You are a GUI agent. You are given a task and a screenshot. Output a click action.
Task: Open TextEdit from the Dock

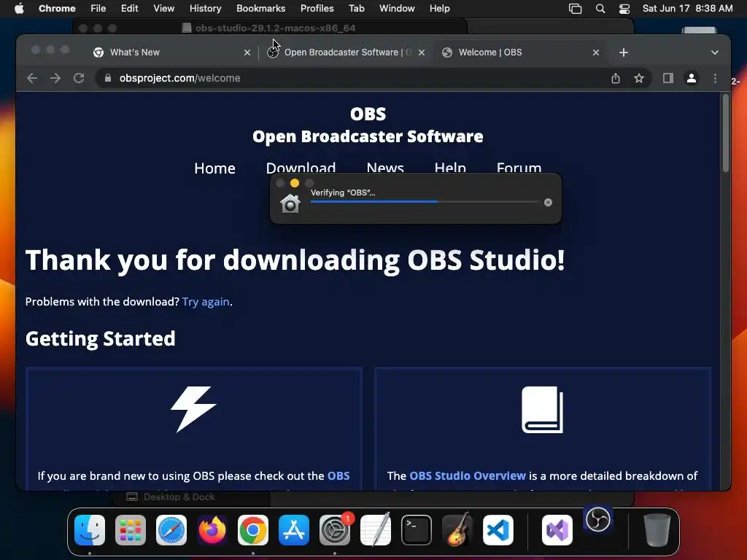pos(376,530)
